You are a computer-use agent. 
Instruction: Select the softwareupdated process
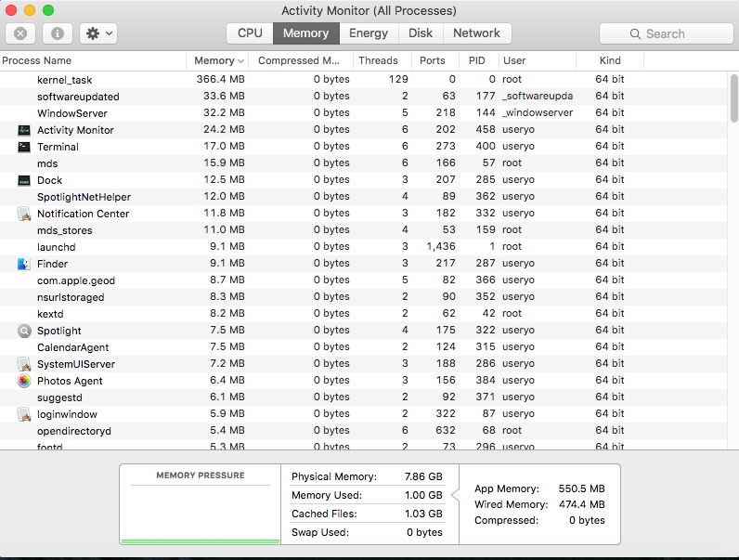(x=363, y=97)
